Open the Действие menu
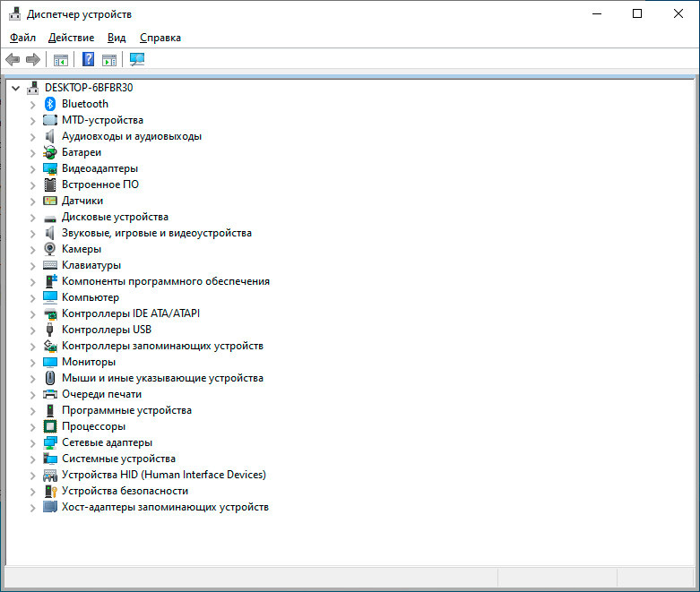The image size is (700, 592). click(71, 38)
